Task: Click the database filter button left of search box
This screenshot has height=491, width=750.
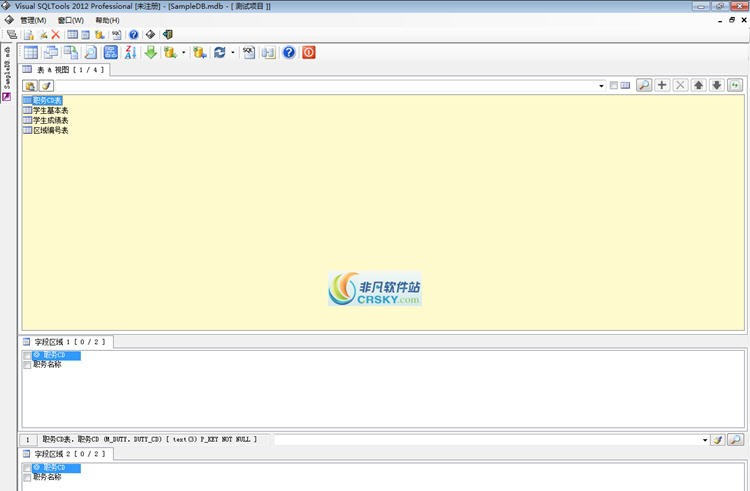Action: coord(30,86)
